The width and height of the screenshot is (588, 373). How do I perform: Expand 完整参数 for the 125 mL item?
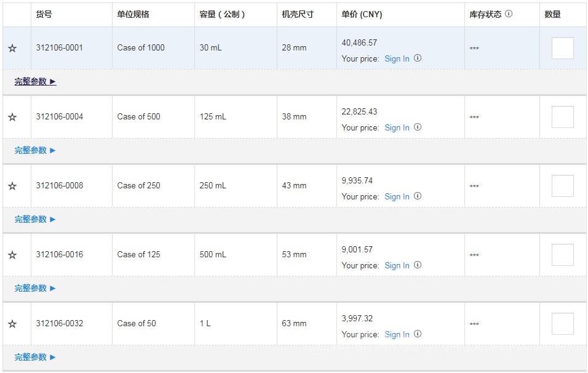coord(35,150)
